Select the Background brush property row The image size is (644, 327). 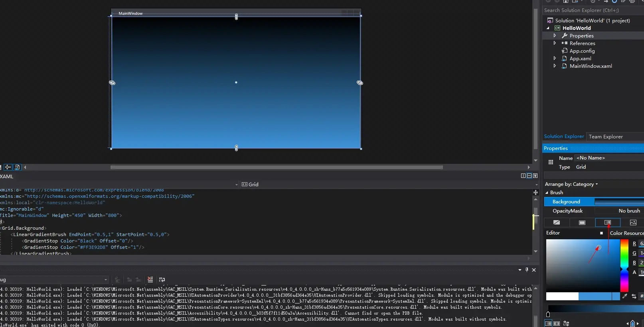[x=594, y=202]
